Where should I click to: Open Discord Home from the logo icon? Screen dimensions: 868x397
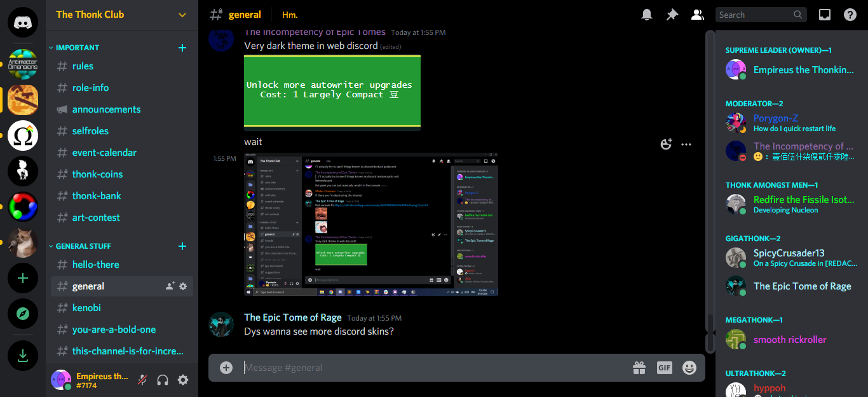point(23,22)
